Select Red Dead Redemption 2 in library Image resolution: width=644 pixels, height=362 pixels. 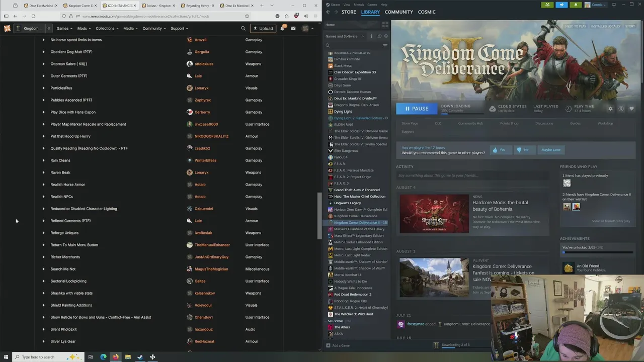click(x=353, y=295)
